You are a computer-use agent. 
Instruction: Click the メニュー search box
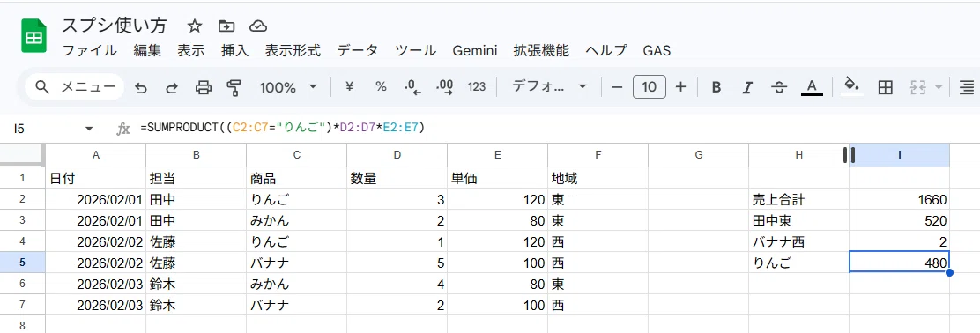(74, 87)
